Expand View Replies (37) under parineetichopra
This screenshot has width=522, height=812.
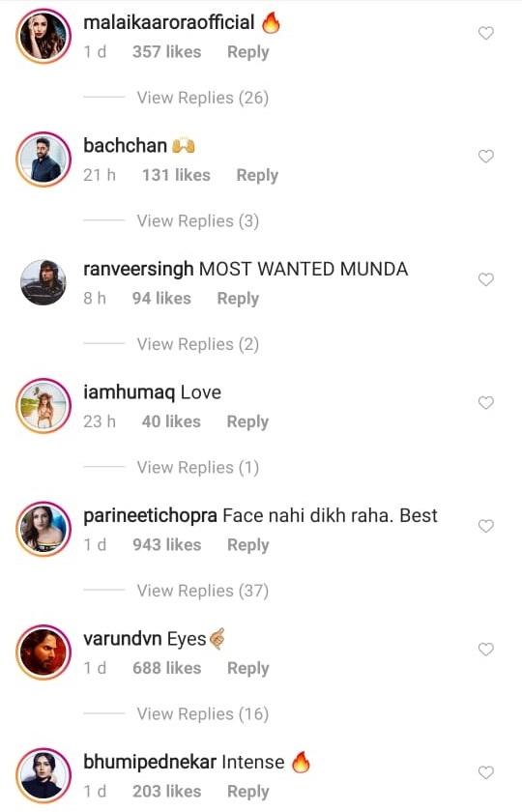pyautogui.click(x=202, y=591)
